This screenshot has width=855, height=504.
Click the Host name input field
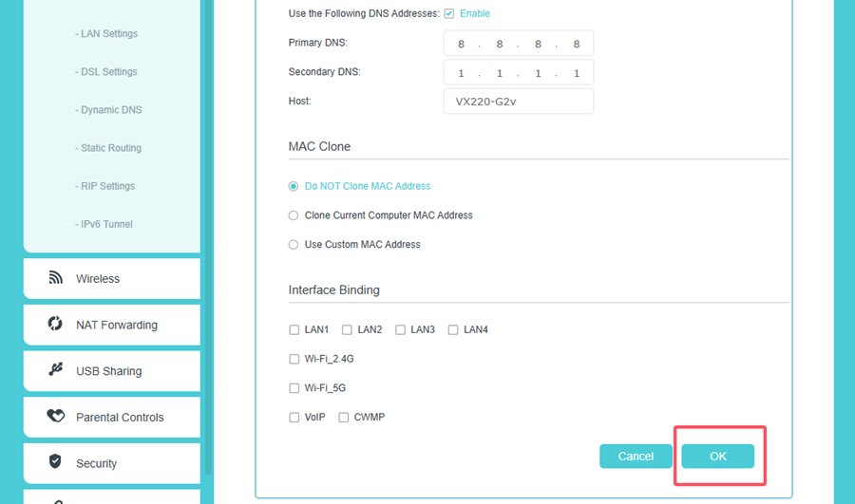(518, 102)
